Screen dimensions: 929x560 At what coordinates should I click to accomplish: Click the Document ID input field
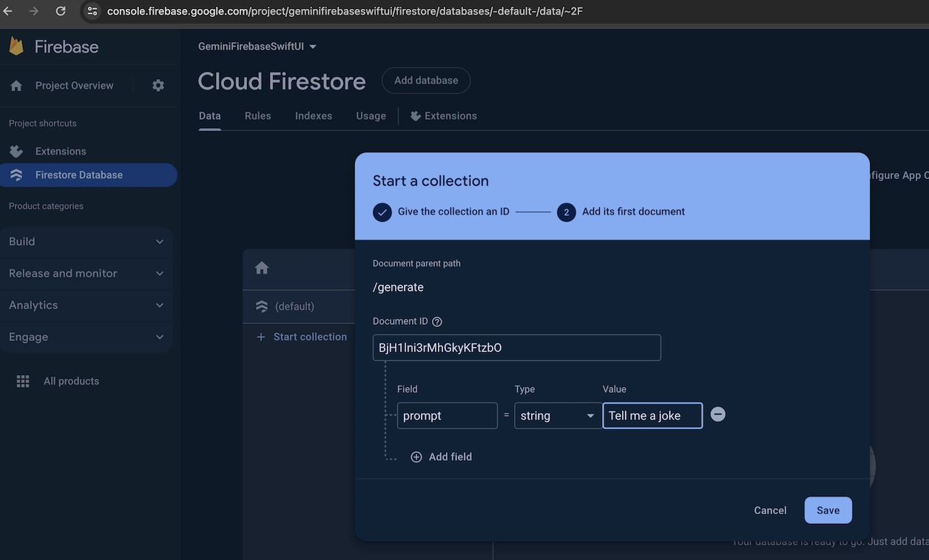[516, 348]
